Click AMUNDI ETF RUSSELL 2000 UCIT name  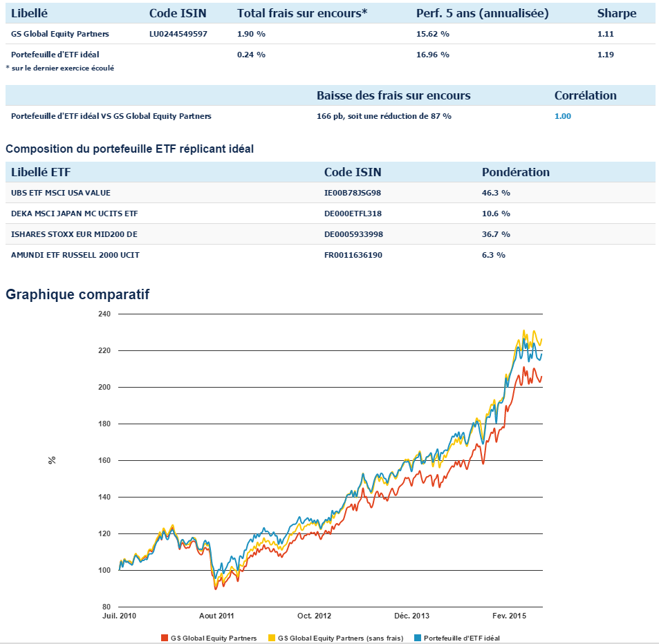[x=75, y=255]
